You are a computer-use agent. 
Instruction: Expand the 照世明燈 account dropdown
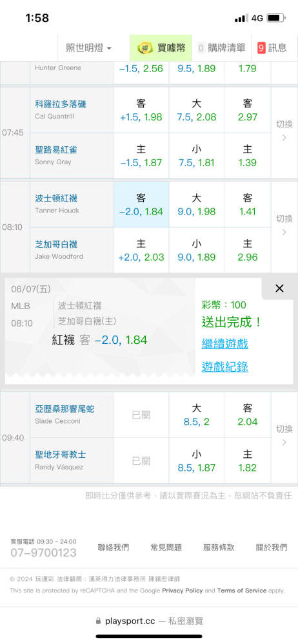click(89, 48)
